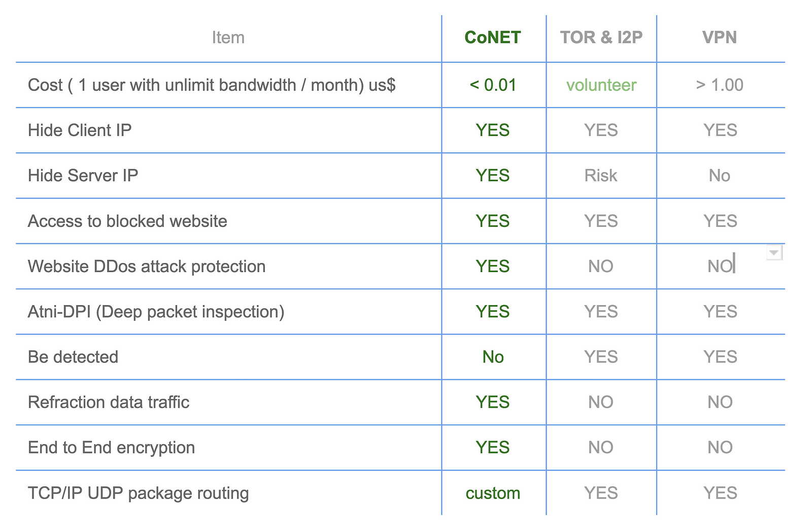The width and height of the screenshot is (812, 530).
Task: Select the "VPN" column header
Action: click(x=720, y=38)
